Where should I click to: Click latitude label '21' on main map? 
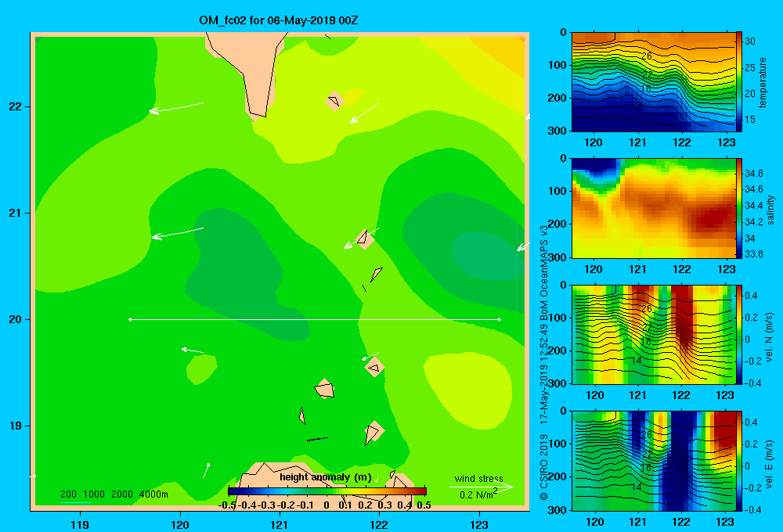pos(16,213)
